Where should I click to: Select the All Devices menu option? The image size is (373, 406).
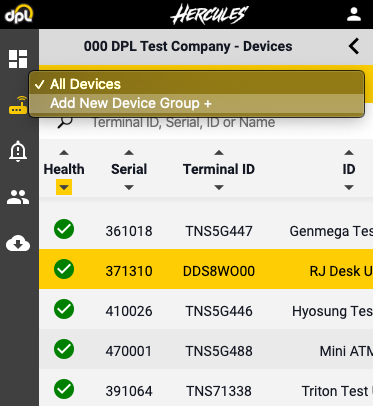click(x=197, y=84)
